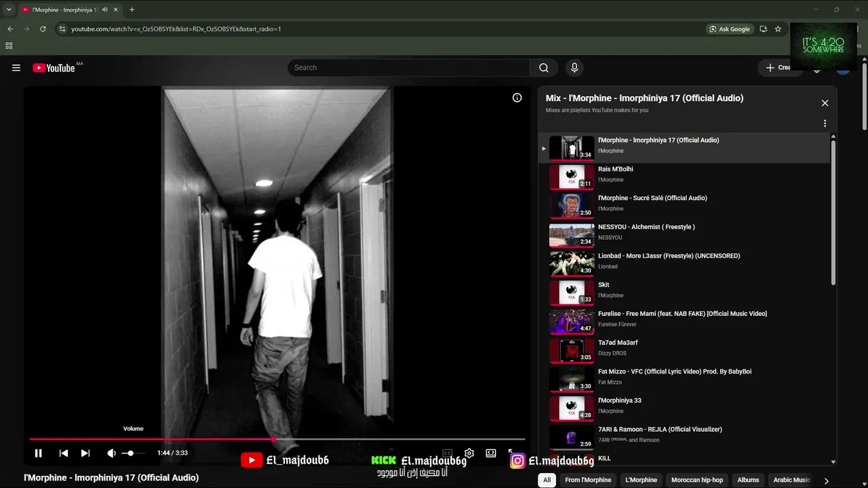The image size is (868, 488).
Task: Select the From l'Morphine chip
Action: pyautogui.click(x=588, y=480)
